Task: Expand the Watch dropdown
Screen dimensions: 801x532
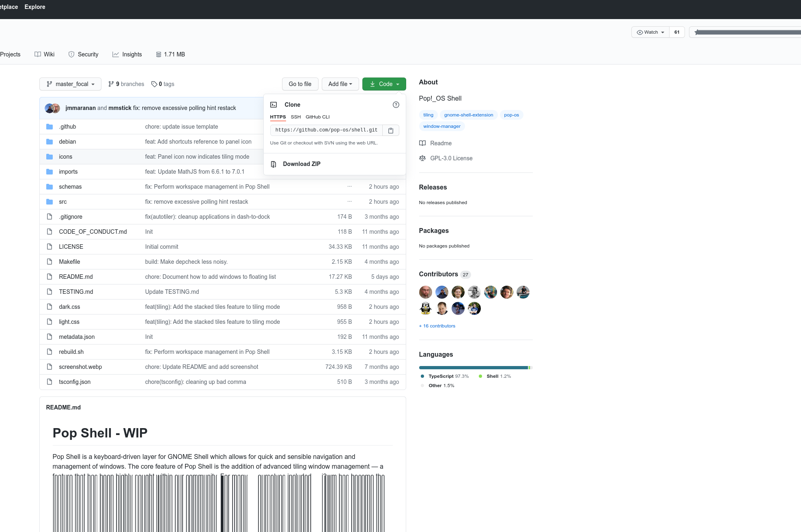Action: (x=650, y=32)
